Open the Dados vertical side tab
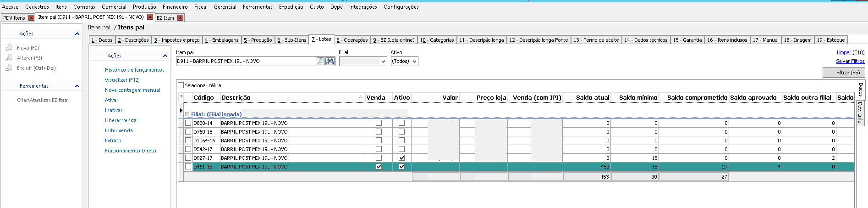Viewport: 868px width, 208px height. [860, 90]
